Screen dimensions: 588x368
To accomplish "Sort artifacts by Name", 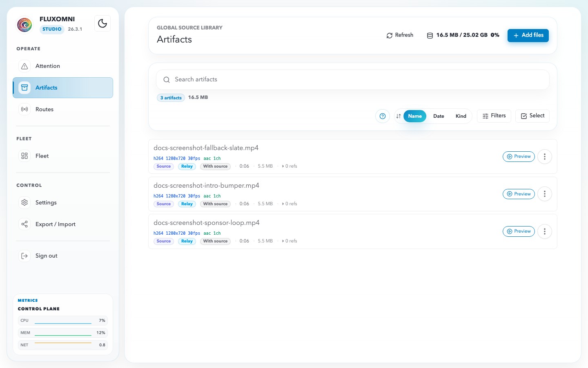I will point(415,116).
